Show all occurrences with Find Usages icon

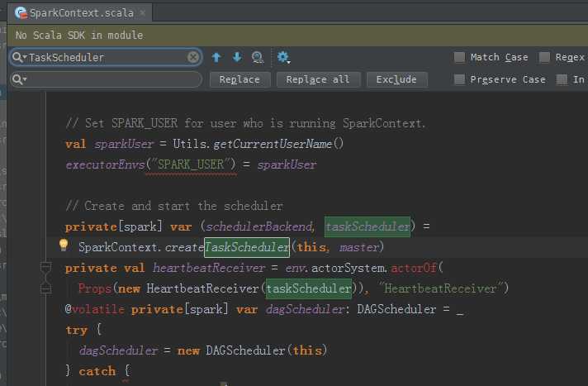click(258, 57)
